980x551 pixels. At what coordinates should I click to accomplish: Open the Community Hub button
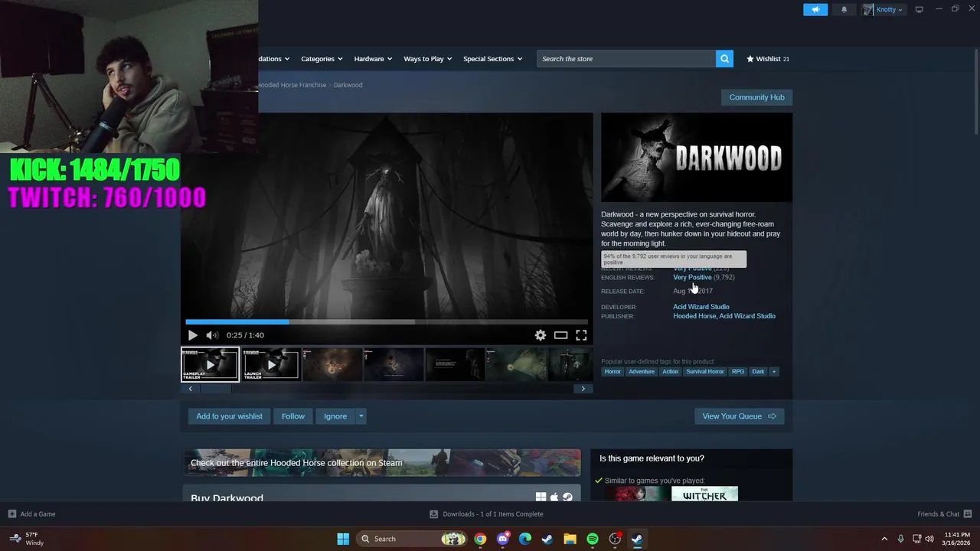click(x=756, y=97)
